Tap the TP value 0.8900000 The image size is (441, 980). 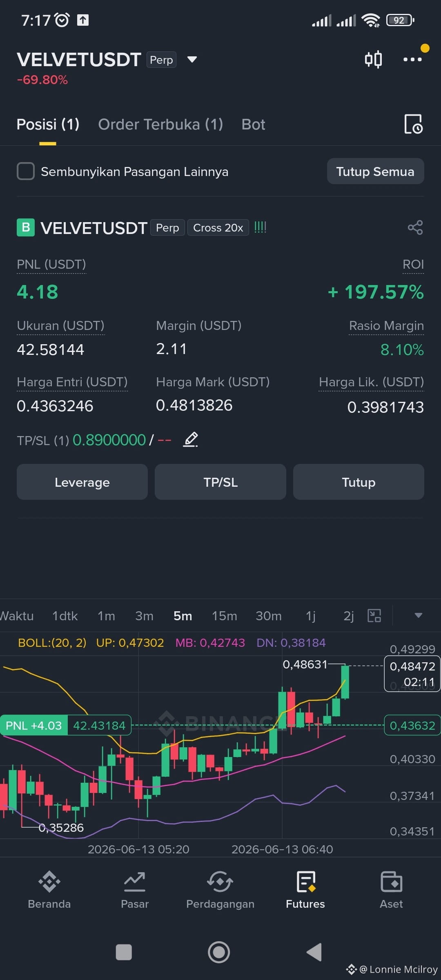tap(109, 440)
